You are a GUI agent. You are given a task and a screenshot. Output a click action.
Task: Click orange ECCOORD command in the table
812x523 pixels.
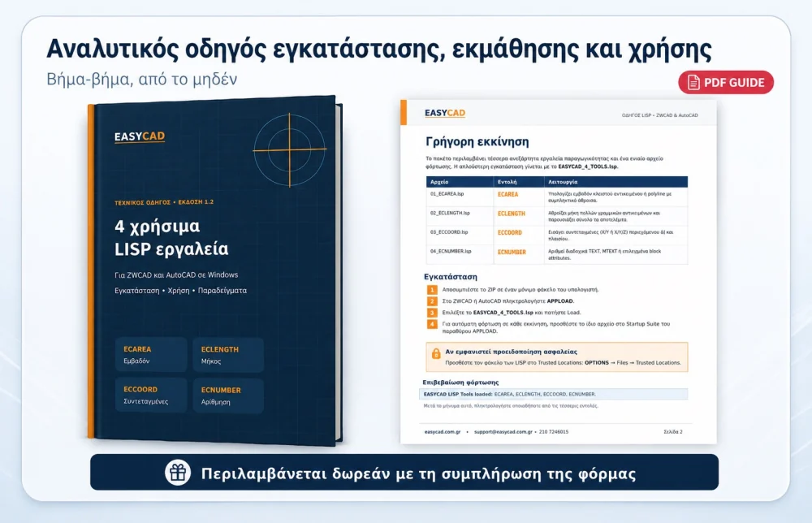coord(510,232)
